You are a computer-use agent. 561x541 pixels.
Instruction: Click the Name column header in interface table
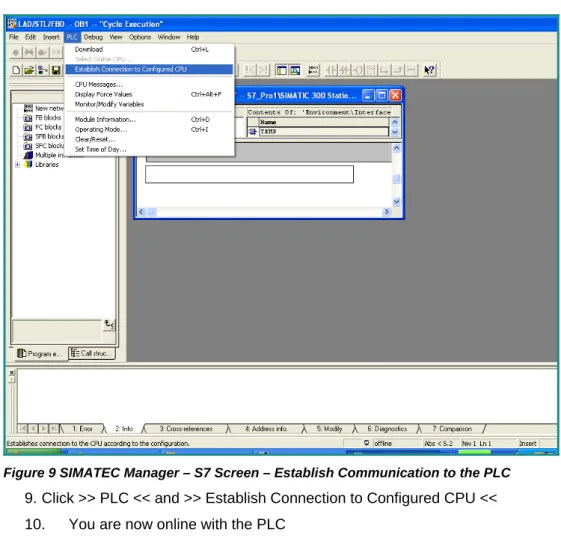pos(323,122)
